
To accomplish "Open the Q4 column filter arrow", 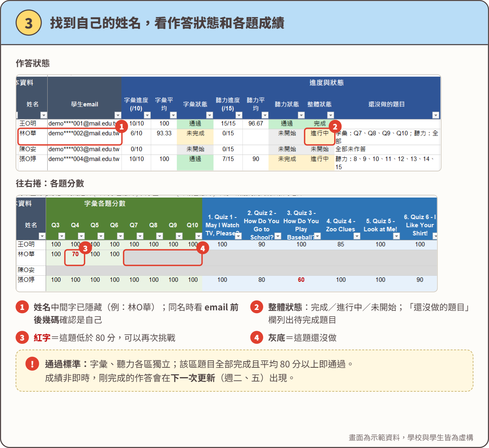I will coord(81,236).
